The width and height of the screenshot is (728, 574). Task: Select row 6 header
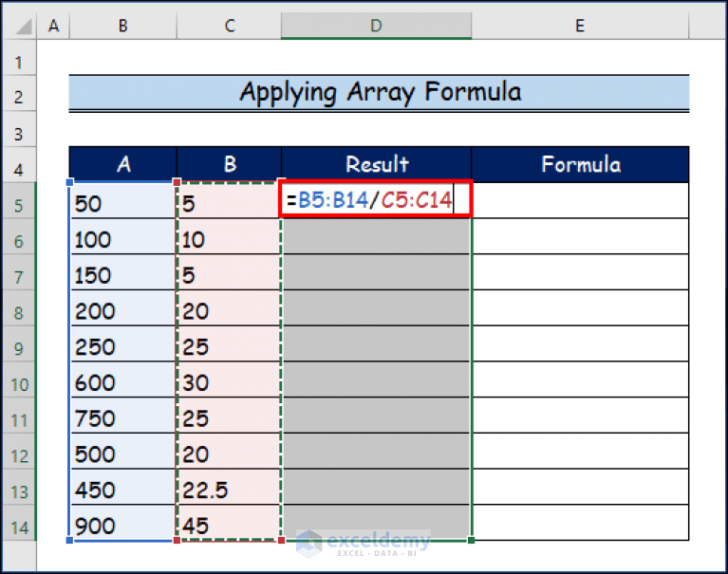point(19,236)
